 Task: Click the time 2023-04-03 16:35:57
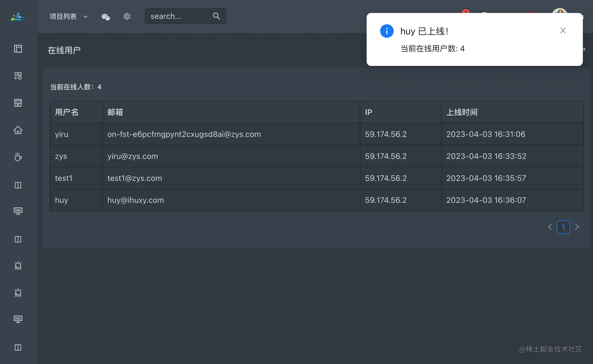click(x=486, y=178)
